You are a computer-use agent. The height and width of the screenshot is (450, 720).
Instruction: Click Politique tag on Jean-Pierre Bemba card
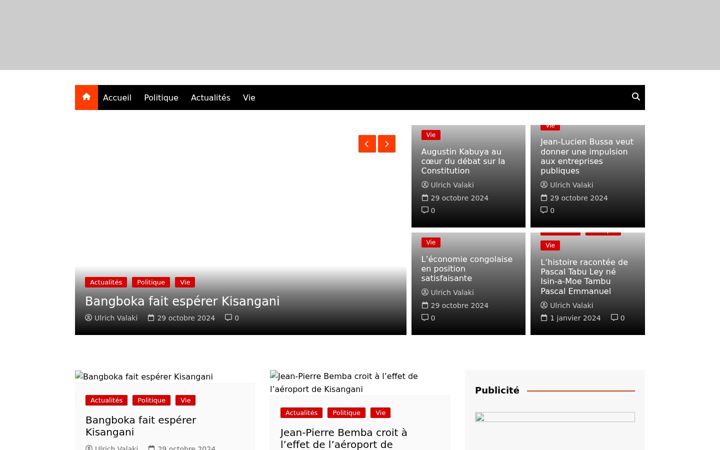[x=346, y=413]
